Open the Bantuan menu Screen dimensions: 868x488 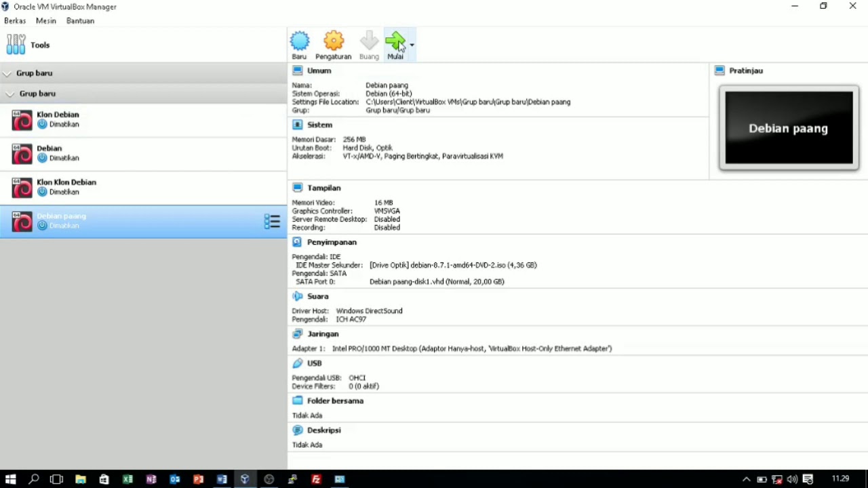(80, 21)
